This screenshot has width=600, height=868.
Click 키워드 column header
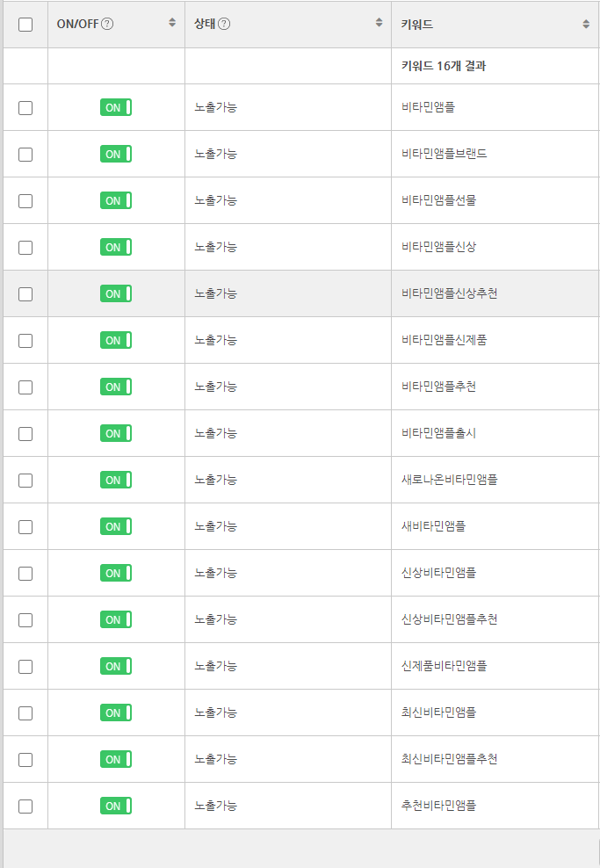[417, 25]
